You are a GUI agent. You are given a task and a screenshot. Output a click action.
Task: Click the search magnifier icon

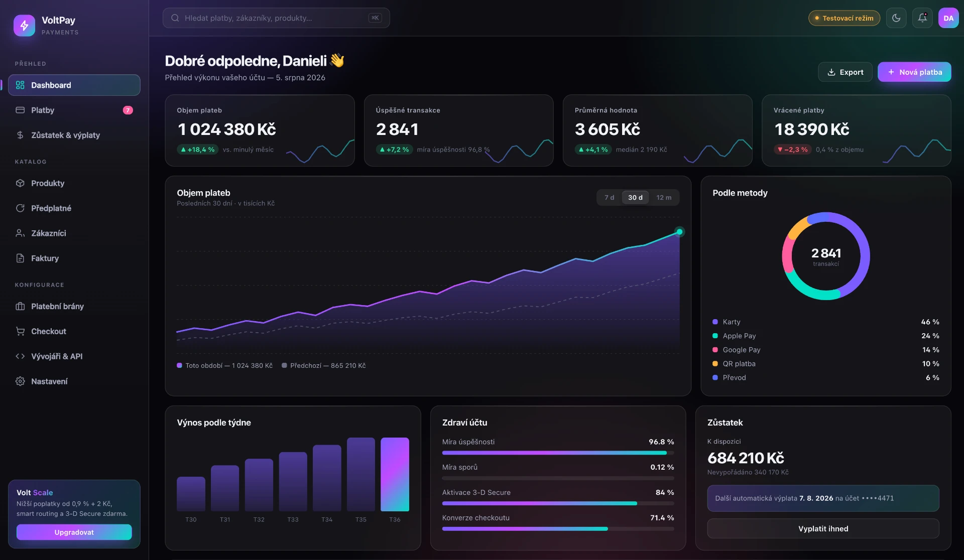click(175, 18)
